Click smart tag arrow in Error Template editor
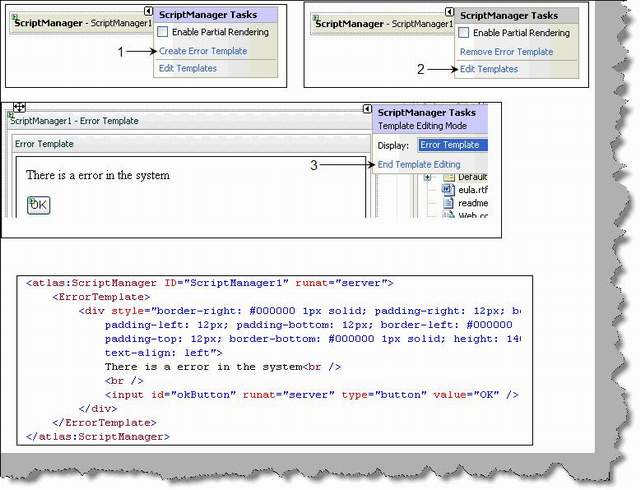 [x=367, y=109]
